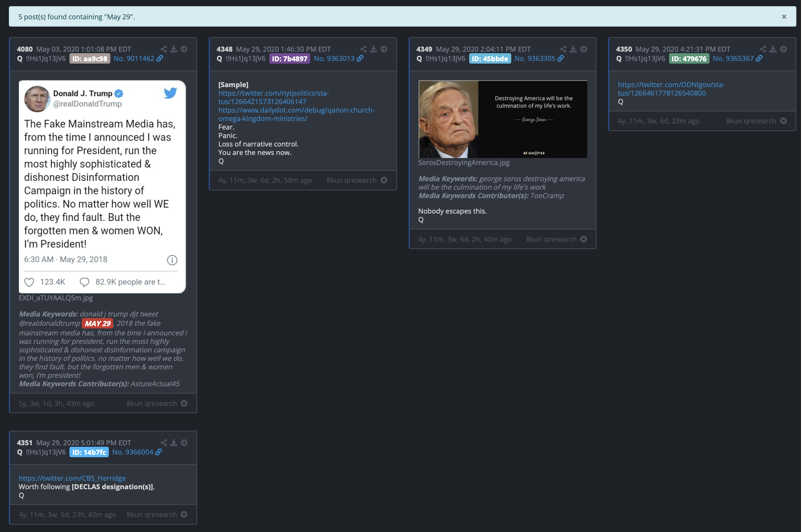
Task: Click 8kun qresearch label in post 4349
Action: 551,239
